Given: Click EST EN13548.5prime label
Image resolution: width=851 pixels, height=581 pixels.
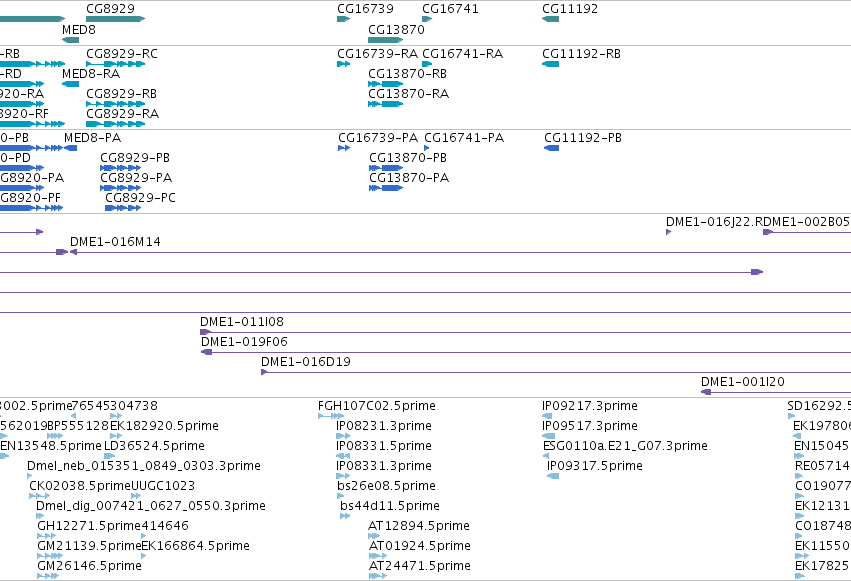Looking at the screenshot, I should pos(51,446).
